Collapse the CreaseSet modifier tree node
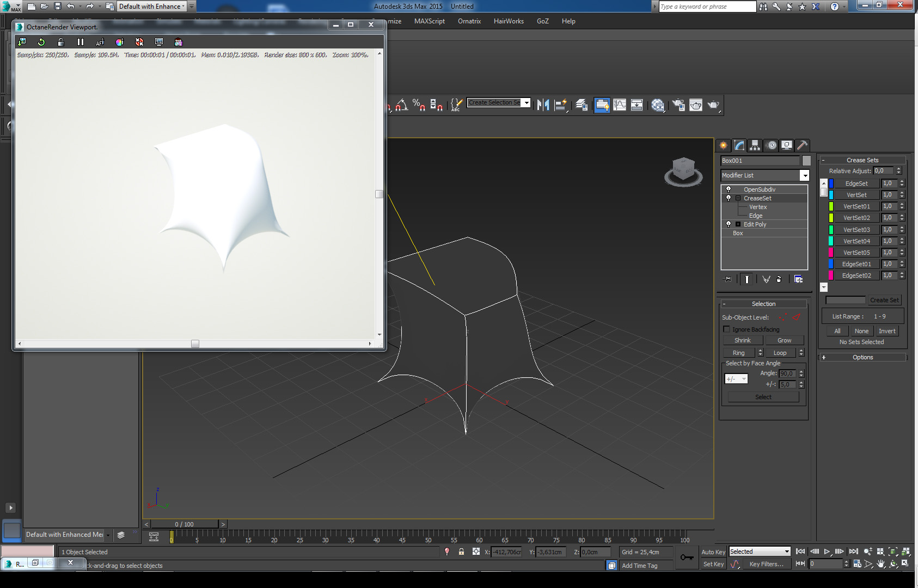The height and width of the screenshot is (588, 918). (x=738, y=198)
